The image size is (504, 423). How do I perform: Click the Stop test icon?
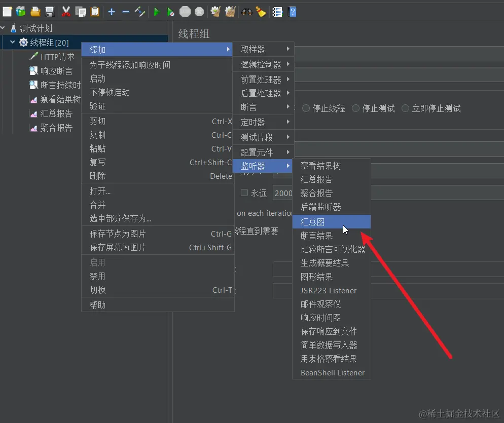click(x=185, y=12)
